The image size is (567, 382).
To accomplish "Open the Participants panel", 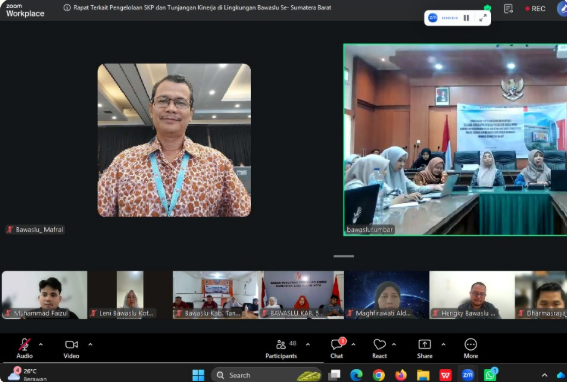I will tap(281, 348).
